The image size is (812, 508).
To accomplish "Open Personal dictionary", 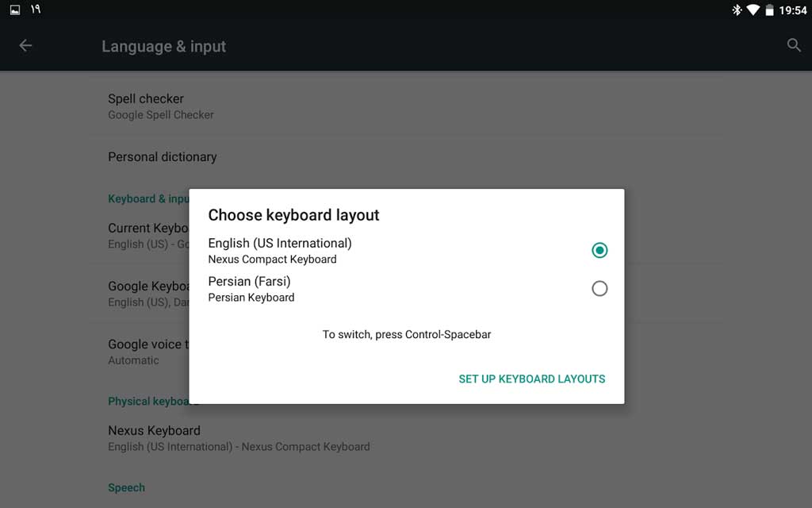I will [163, 157].
